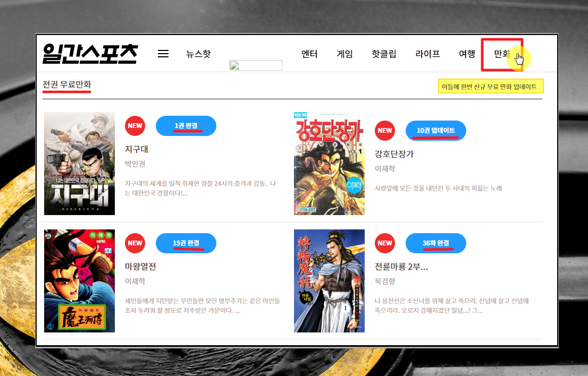The height and width of the screenshot is (376, 588).
Task: Open the 엔터 menu
Action: [x=309, y=54]
